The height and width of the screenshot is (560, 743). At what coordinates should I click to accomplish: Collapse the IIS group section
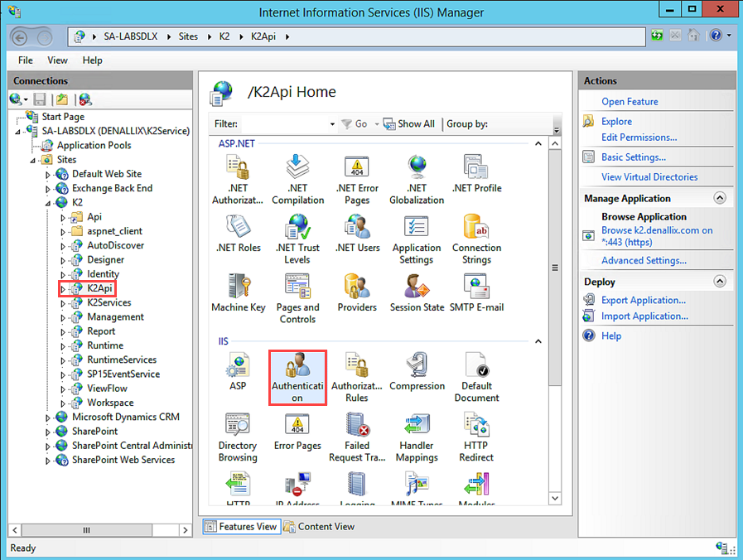[538, 341]
